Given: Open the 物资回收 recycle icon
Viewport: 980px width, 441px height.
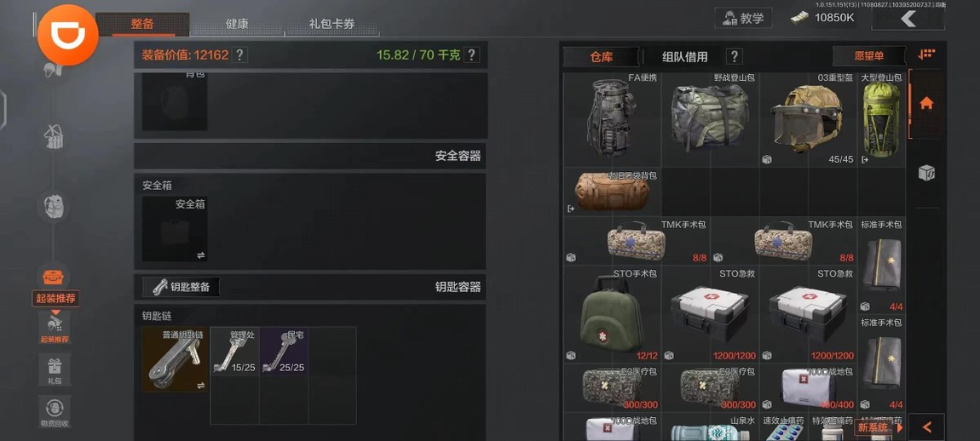Looking at the screenshot, I should click(55, 412).
